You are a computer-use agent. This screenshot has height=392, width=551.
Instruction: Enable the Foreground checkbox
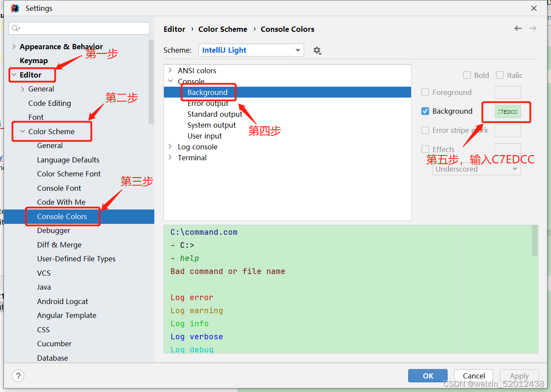pos(425,92)
